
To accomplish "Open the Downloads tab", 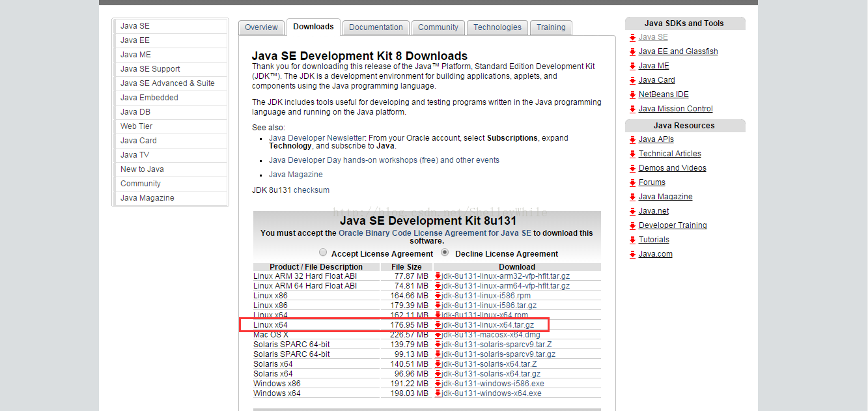I will pos(313,27).
